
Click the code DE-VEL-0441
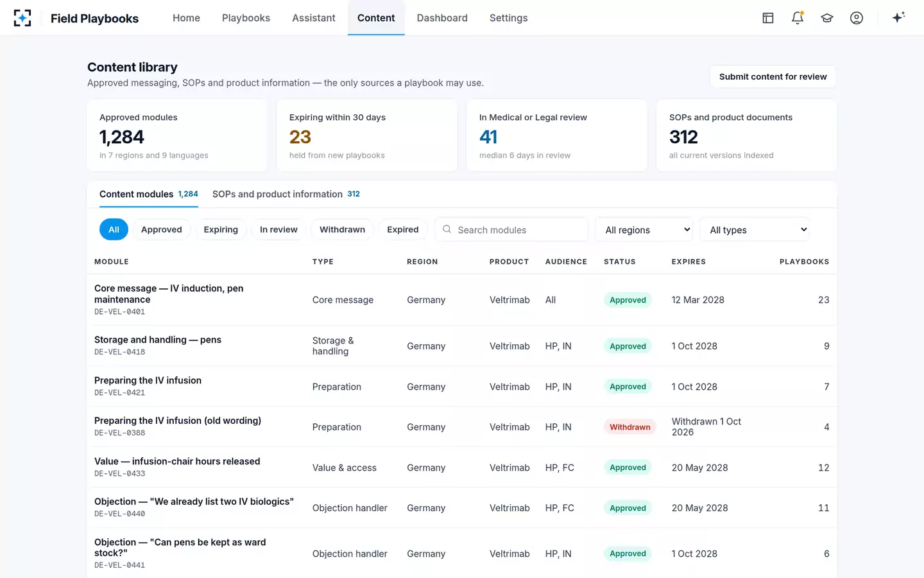pos(119,565)
